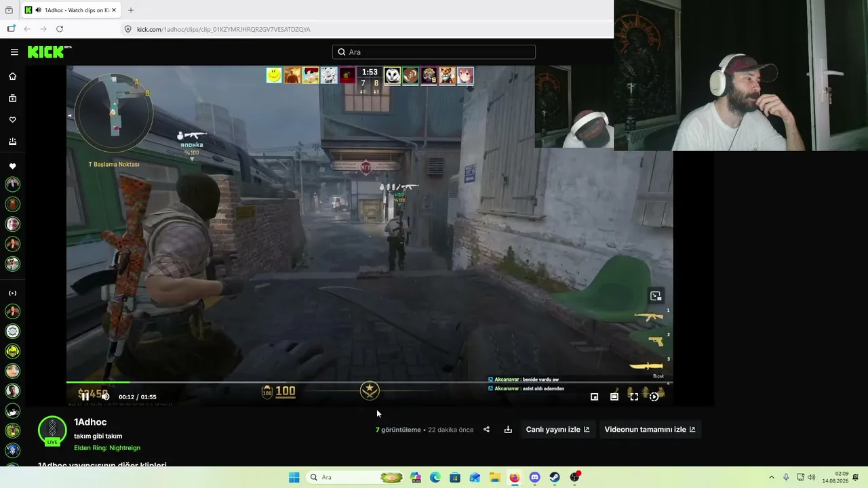Enter fullscreen on the video player

tap(634, 397)
